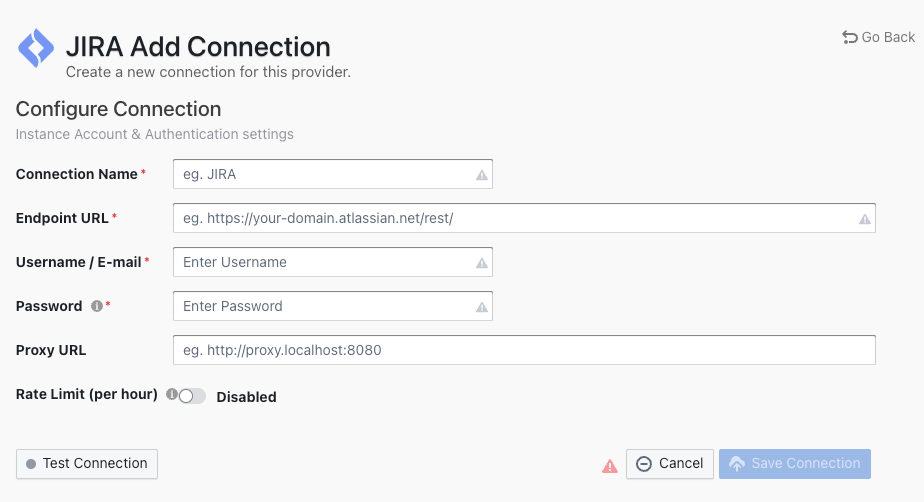The height and width of the screenshot is (502, 924).
Task: Click warning icon in Username field
Action: coord(481,263)
